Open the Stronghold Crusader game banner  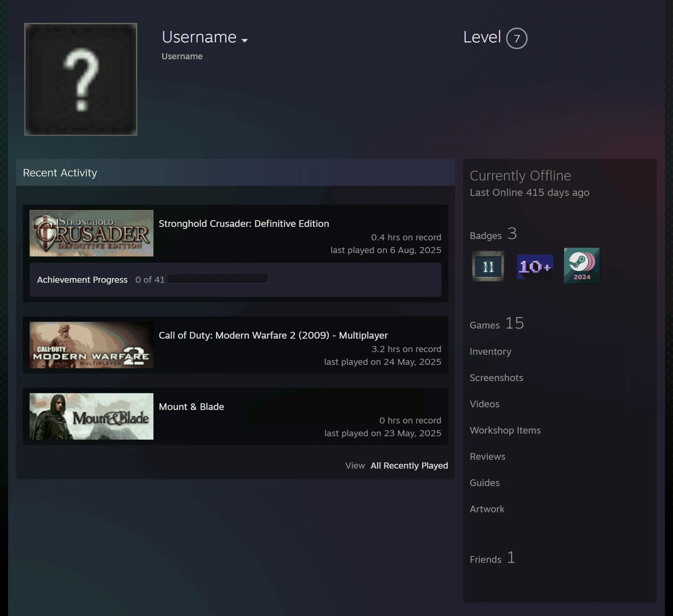coord(91,233)
